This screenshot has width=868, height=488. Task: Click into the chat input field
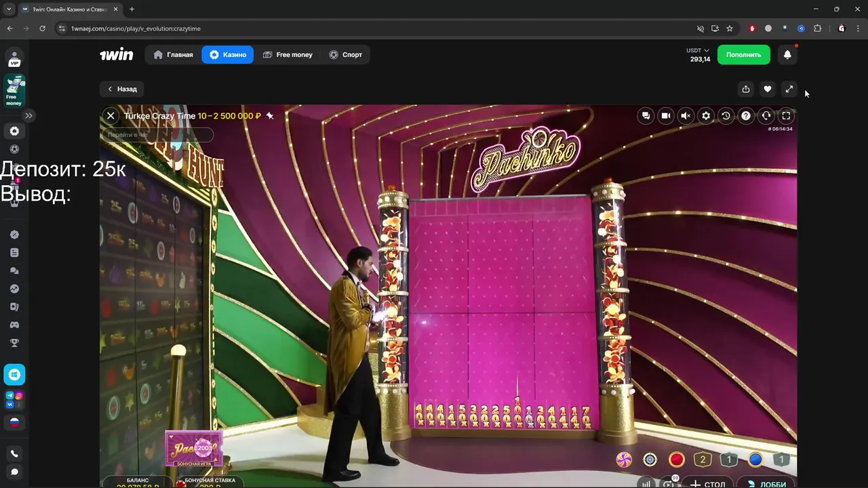pos(159,135)
